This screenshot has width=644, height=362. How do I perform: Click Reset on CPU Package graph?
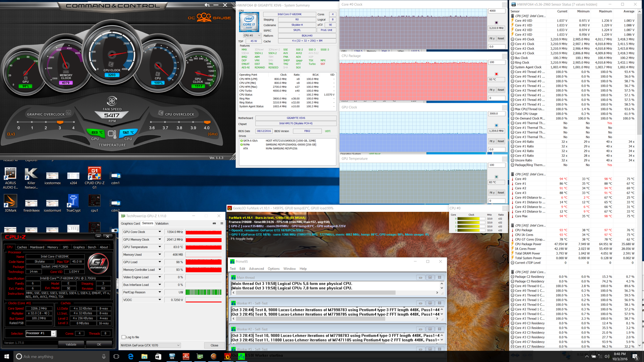click(501, 90)
